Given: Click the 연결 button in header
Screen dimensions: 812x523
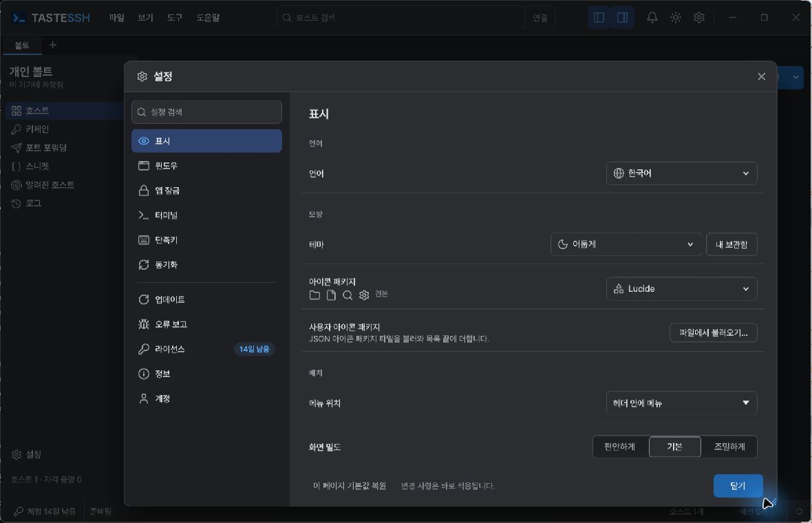Looking at the screenshot, I should pyautogui.click(x=540, y=18).
